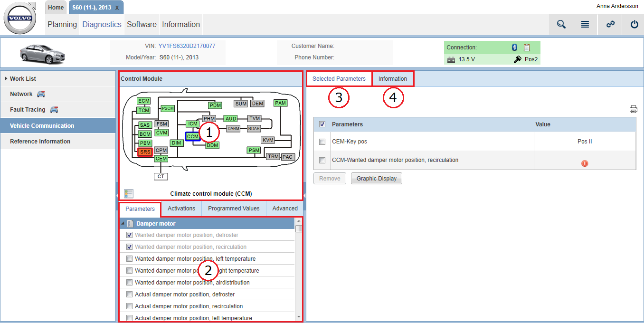Open the clipboard icon beside Connection

tap(527, 47)
